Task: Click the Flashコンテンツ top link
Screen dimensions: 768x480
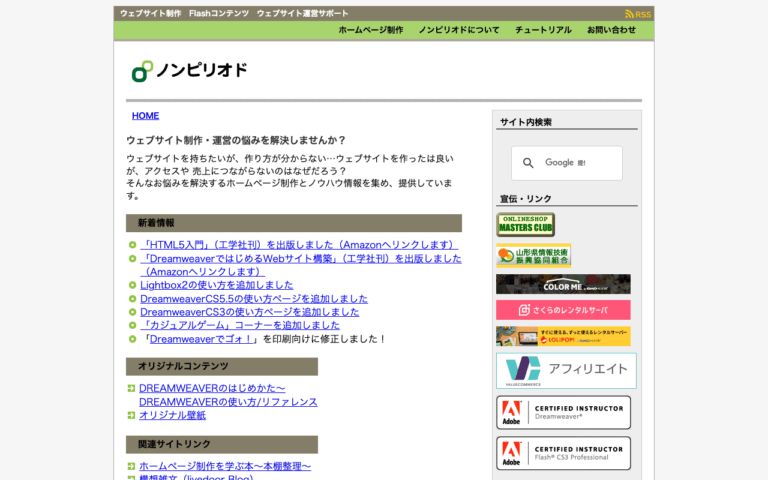Action: pyautogui.click(x=219, y=14)
